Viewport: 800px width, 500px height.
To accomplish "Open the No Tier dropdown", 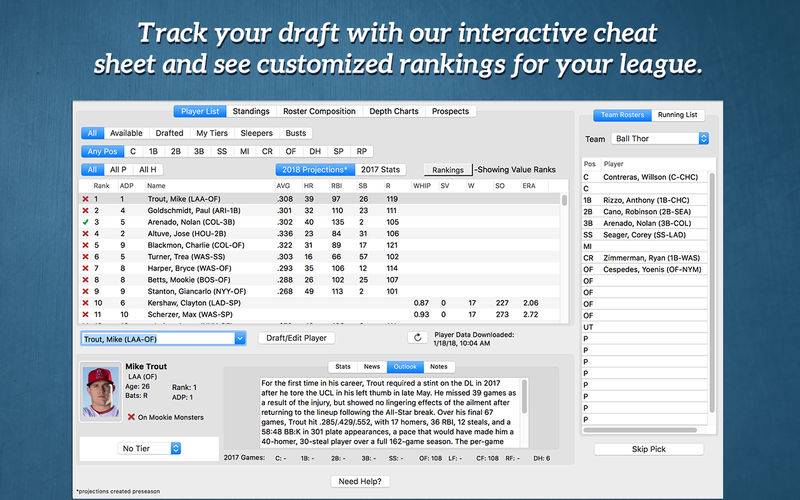I will click(x=149, y=448).
